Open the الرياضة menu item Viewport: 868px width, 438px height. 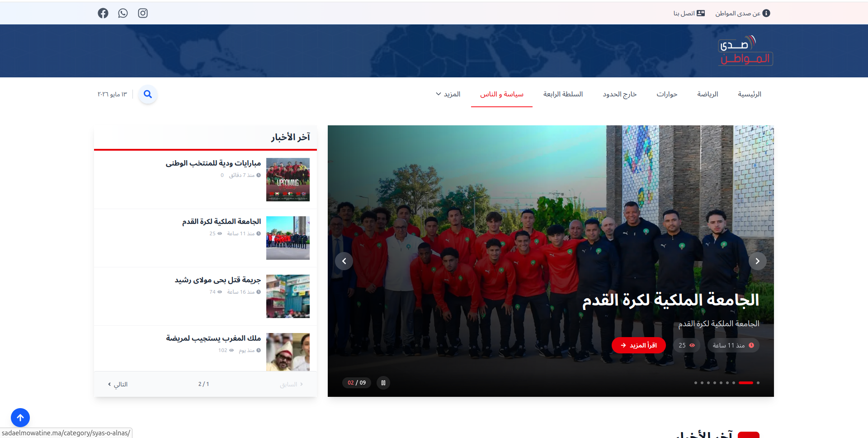708,94
